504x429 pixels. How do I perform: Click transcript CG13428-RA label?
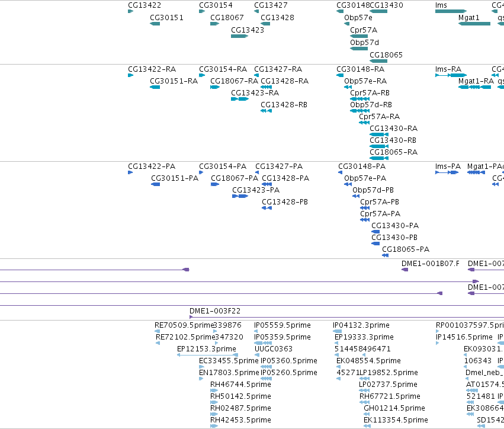[284, 81]
